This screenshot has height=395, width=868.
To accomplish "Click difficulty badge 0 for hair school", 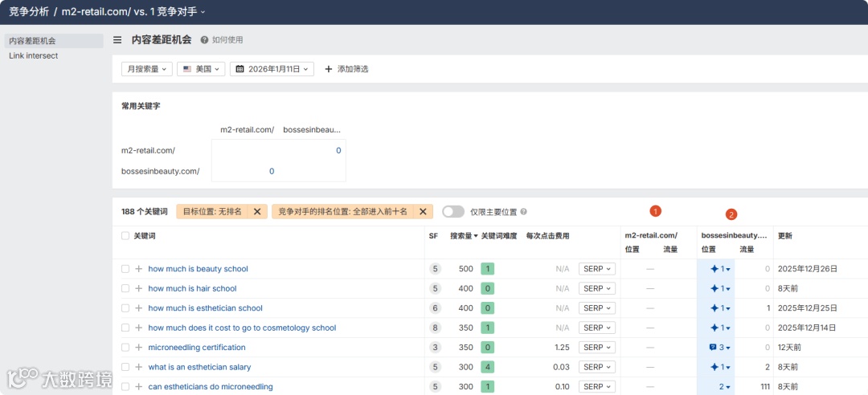I will [x=488, y=288].
